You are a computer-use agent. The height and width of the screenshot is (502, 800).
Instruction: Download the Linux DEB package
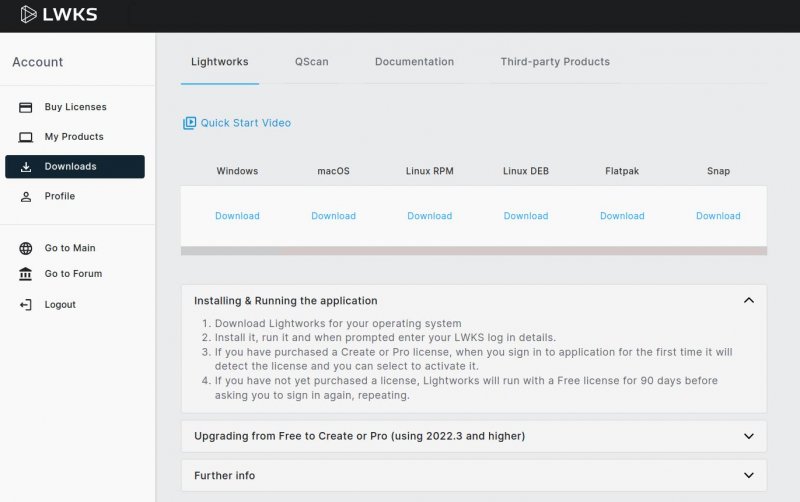coord(526,216)
